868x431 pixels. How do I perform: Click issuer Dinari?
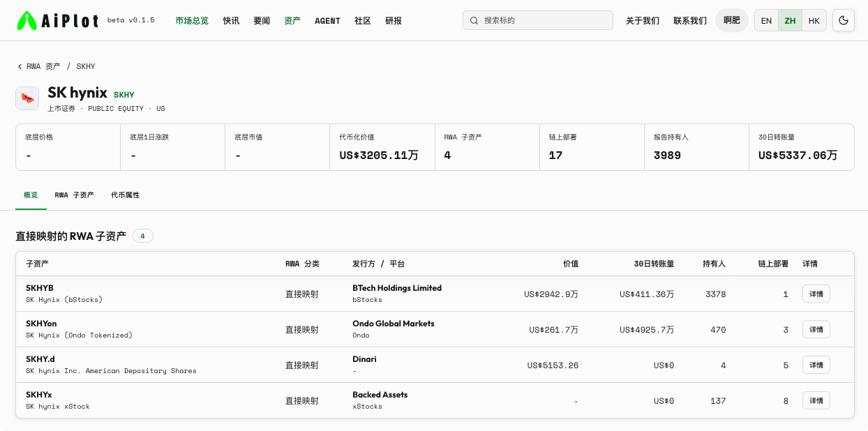[364, 359]
